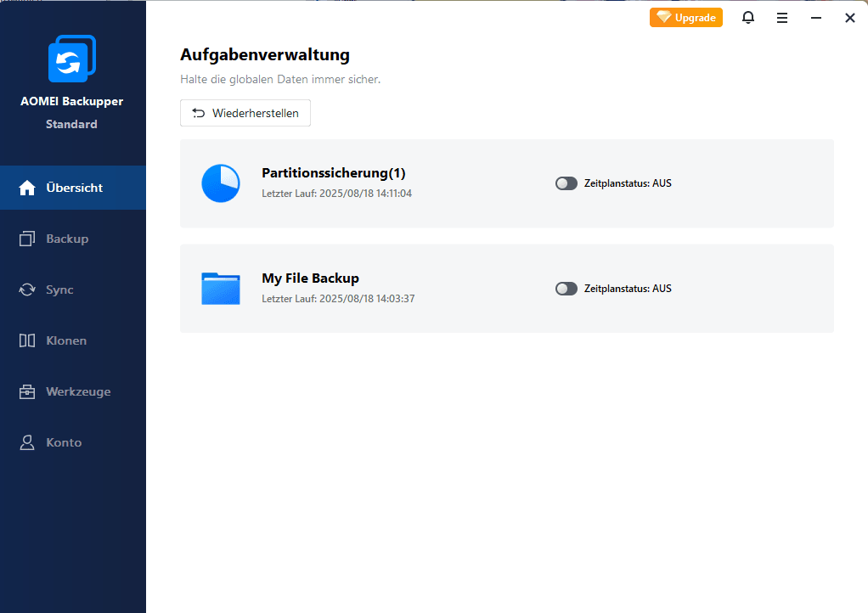Toggle schedule status for Partitionssicherung(1)
Viewport: 868px width, 613px height.
(x=566, y=183)
